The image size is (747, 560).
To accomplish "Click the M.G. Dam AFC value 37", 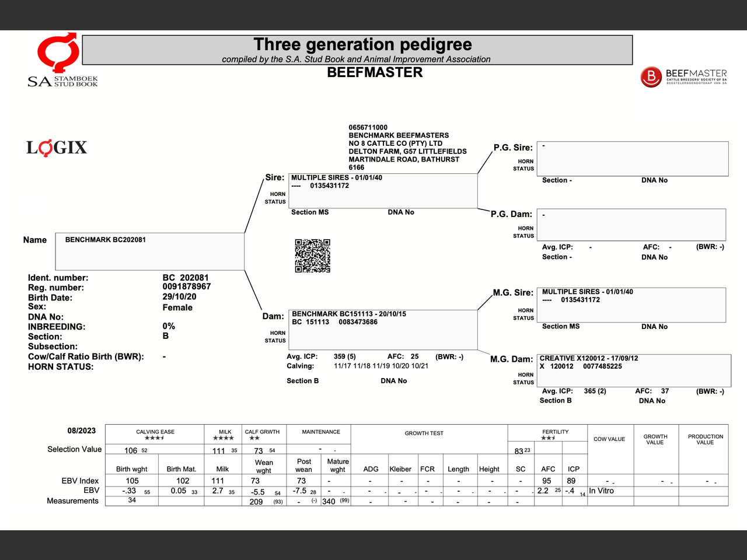I will 665,391.
